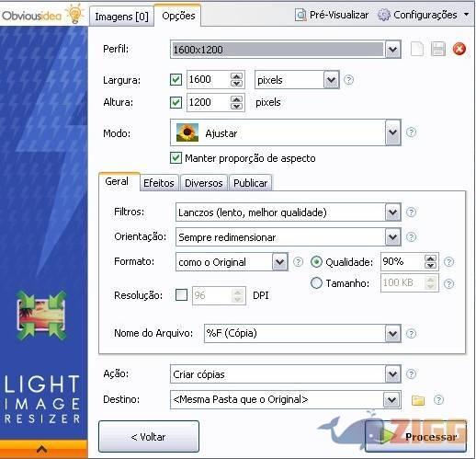Switch to the Imagens [0] tab
Image resolution: width=476 pixels, height=459 pixels.
coord(121,17)
